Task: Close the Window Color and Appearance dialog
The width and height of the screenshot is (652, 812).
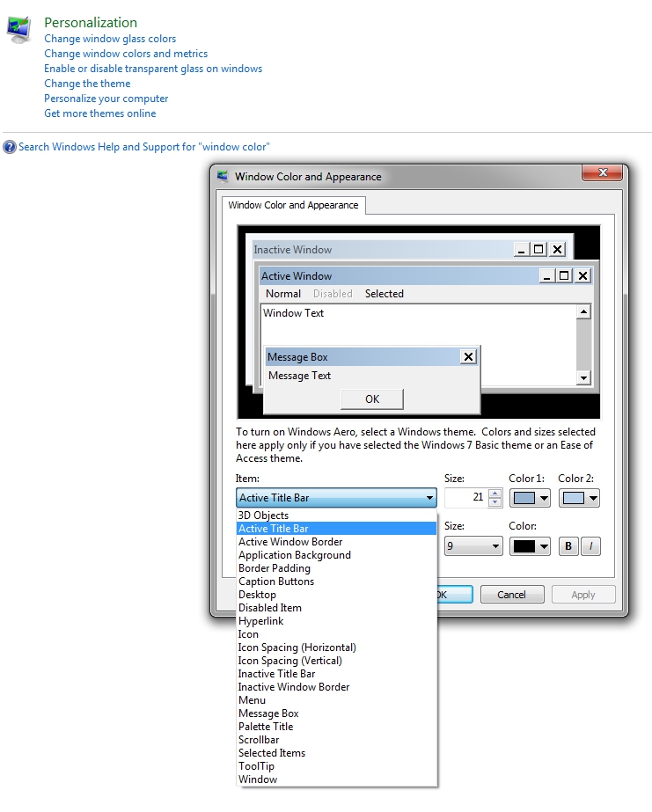Action: tap(602, 173)
